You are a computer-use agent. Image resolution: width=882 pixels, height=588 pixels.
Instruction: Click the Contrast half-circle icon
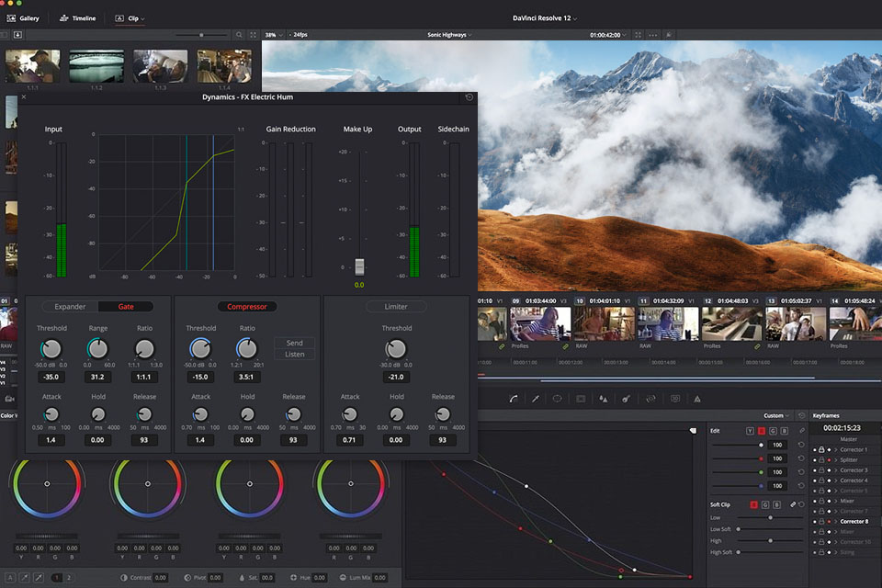click(x=123, y=577)
